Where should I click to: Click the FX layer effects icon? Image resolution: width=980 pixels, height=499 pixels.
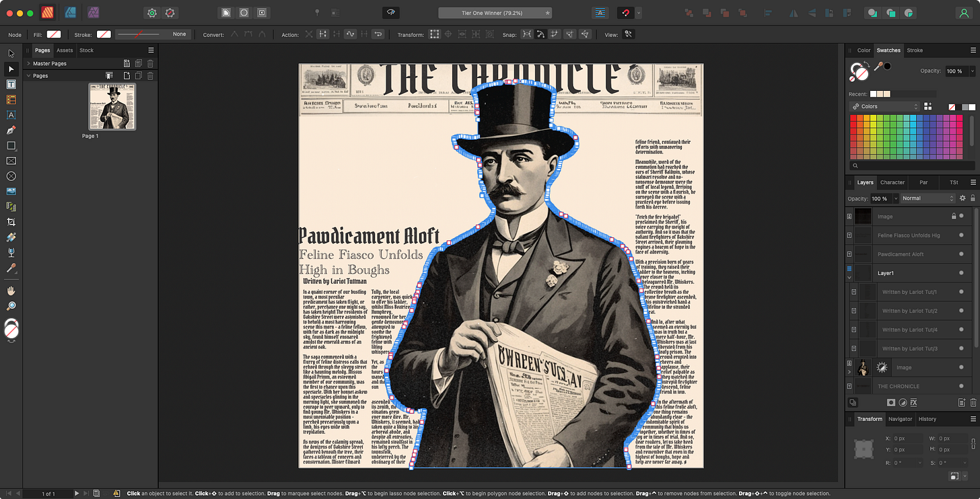pyautogui.click(x=914, y=403)
